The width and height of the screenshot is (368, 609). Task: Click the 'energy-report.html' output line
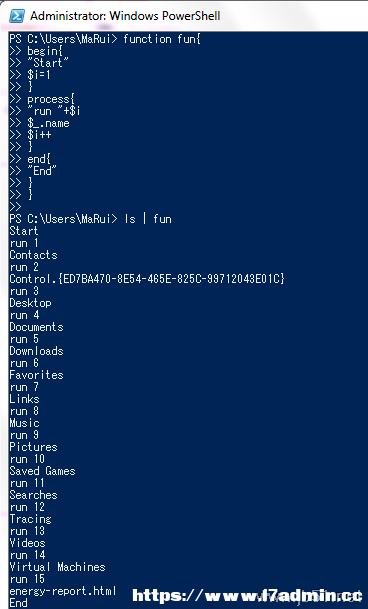pyautogui.click(x=63, y=591)
